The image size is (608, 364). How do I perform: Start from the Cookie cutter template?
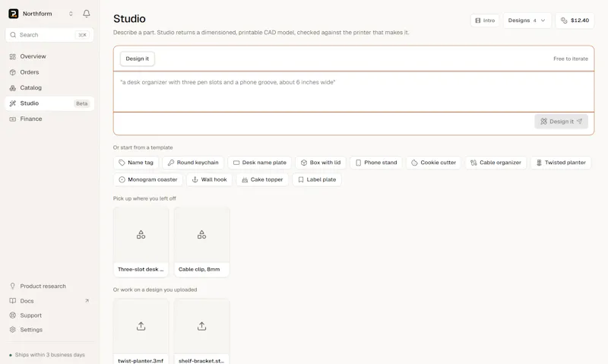tap(433, 163)
